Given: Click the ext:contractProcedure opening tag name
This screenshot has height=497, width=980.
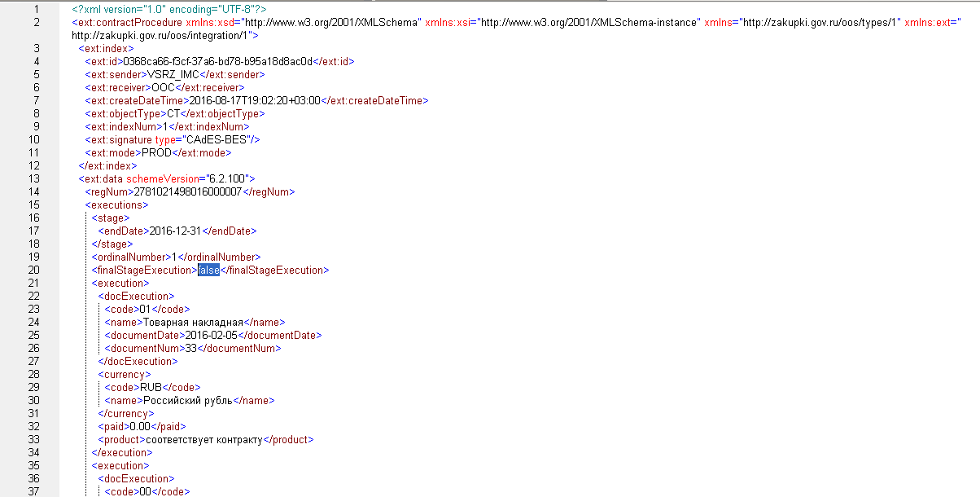Looking at the screenshot, I should pyautogui.click(x=129, y=22).
